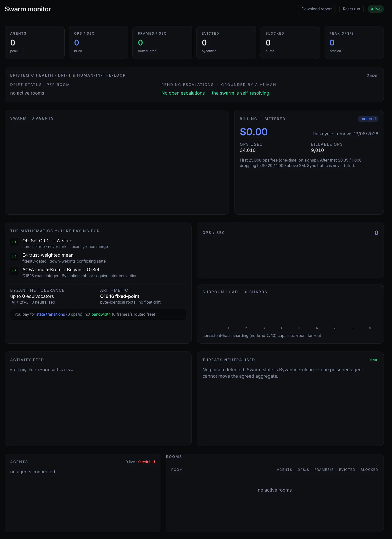
Task: Click the renews 13/08/2026 text
Action: tap(357, 134)
